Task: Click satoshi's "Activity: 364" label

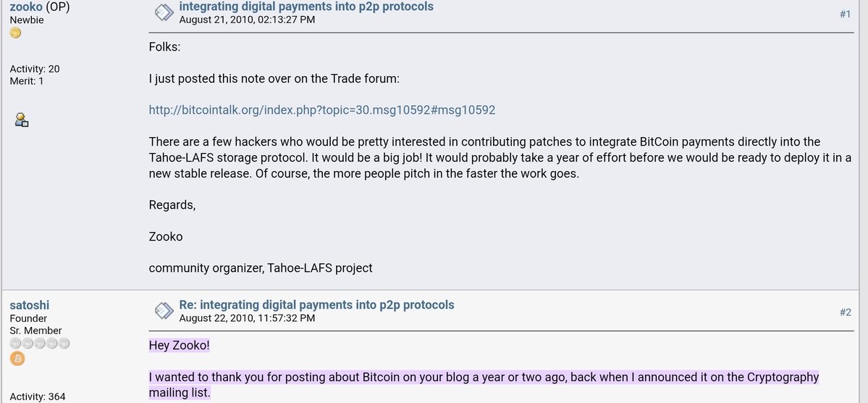Action: [38, 396]
